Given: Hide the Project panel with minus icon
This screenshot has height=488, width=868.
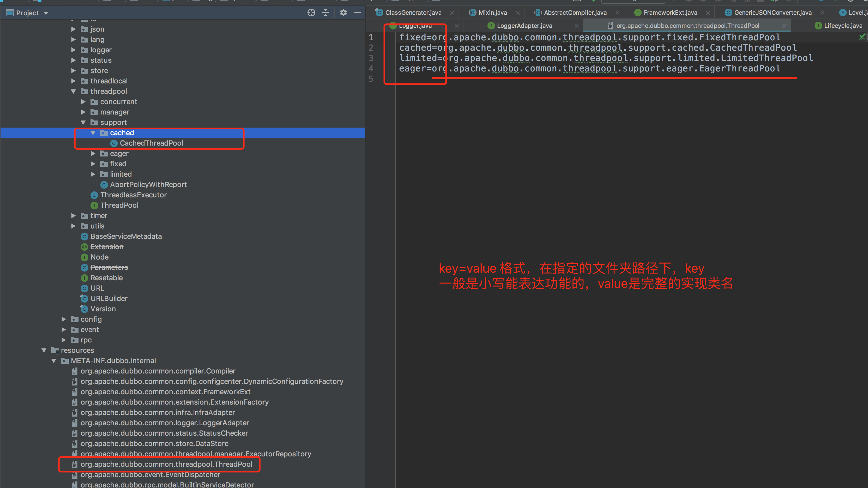Looking at the screenshot, I should pos(357,13).
